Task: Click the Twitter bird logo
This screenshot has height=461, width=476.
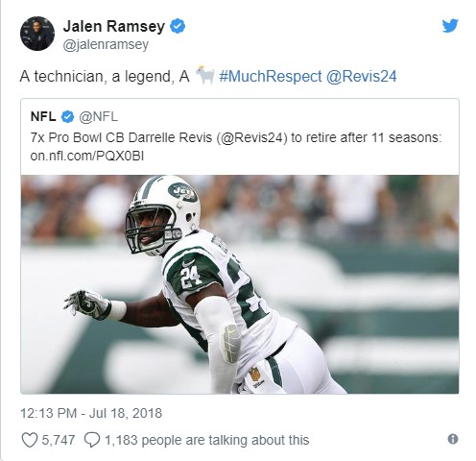Action: [x=450, y=26]
